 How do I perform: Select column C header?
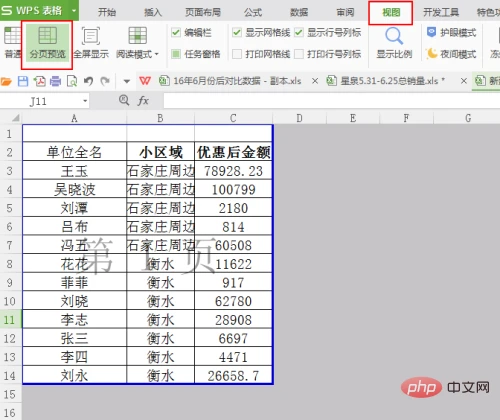pyautogui.click(x=233, y=118)
